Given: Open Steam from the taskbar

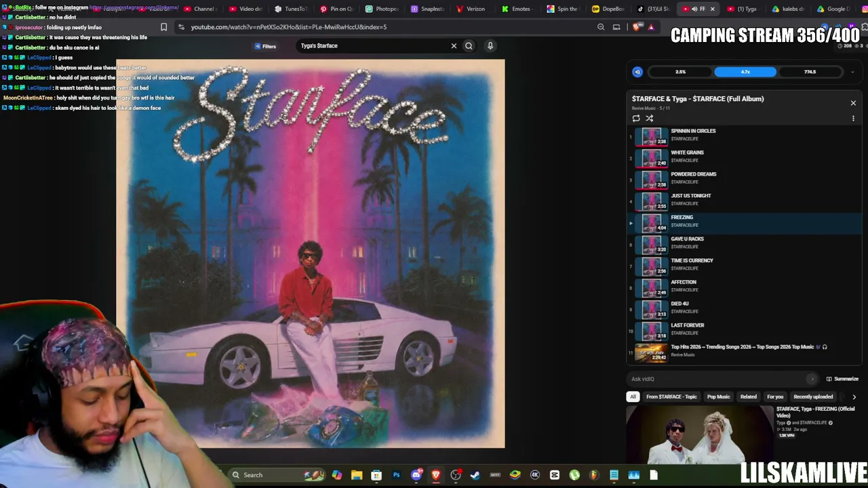Looking at the screenshot, I should pos(475,475).
